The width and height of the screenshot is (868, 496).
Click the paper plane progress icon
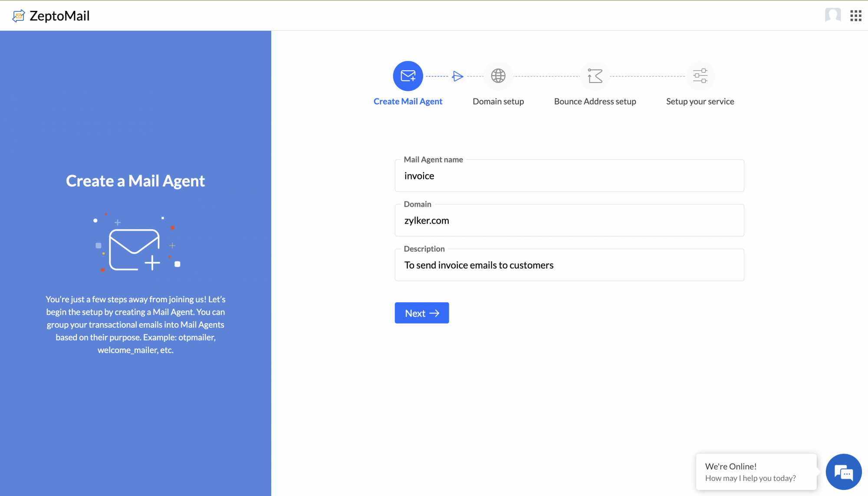coord(457,76)
